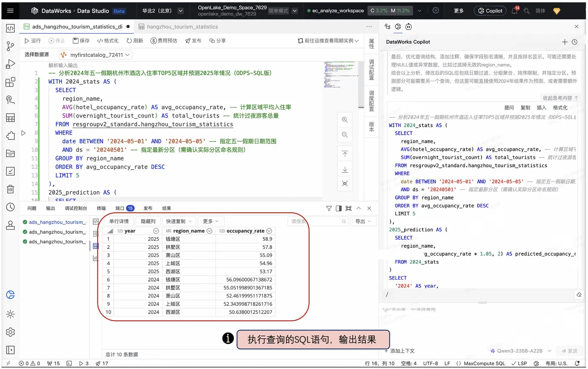Click the 格式化 format button in the editor toolbar
The height and width of the screenshot is (369, 588).
108,41
